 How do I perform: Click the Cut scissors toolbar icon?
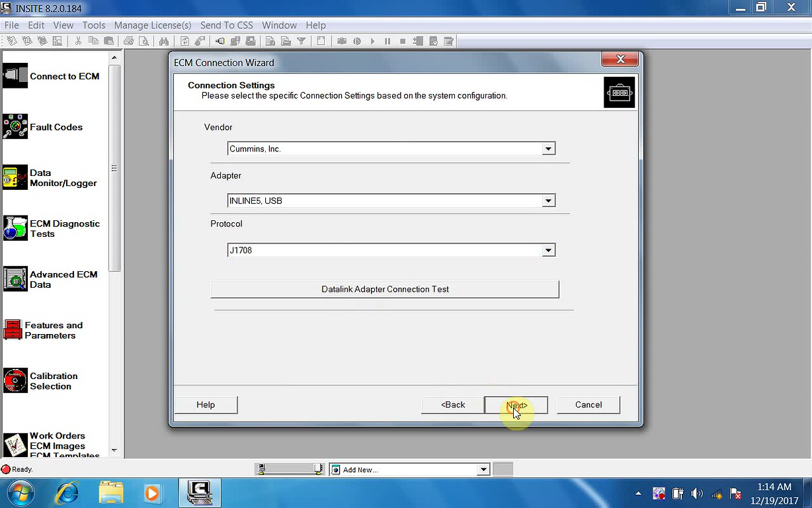78,41
